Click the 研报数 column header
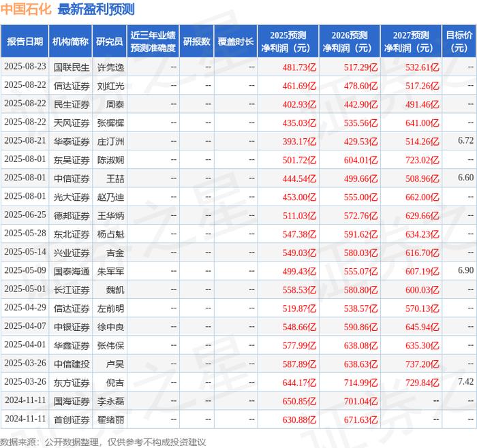Viewport: 477px width, 448px height. coord(196,42)
